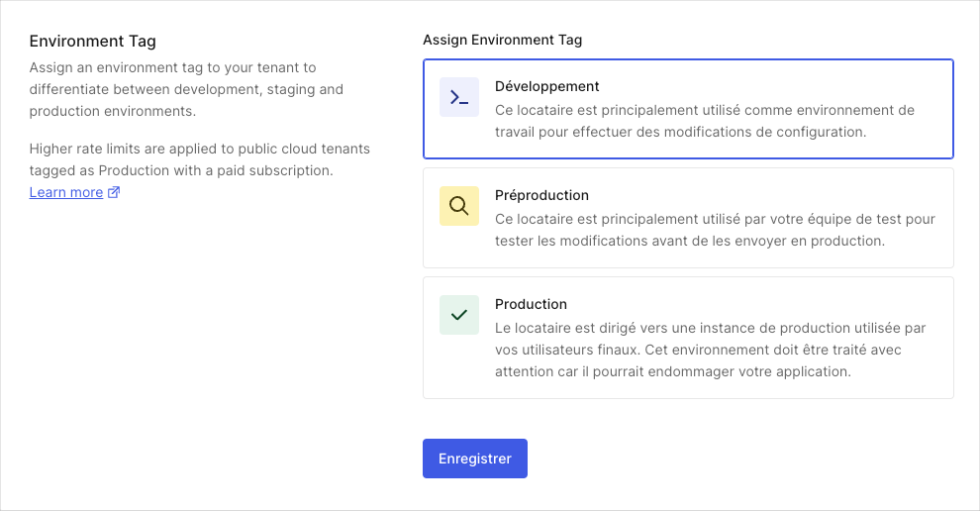Choose the Préproduction environment tag option
The image size is (980, 511).
(x=688, y=218)
